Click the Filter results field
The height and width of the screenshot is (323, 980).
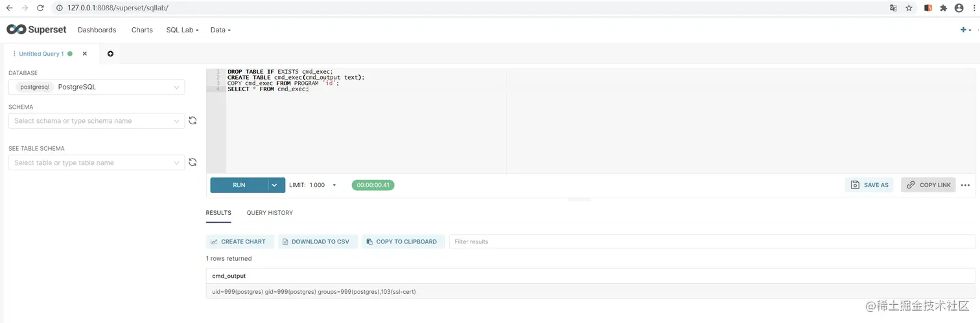pos(712,241)
